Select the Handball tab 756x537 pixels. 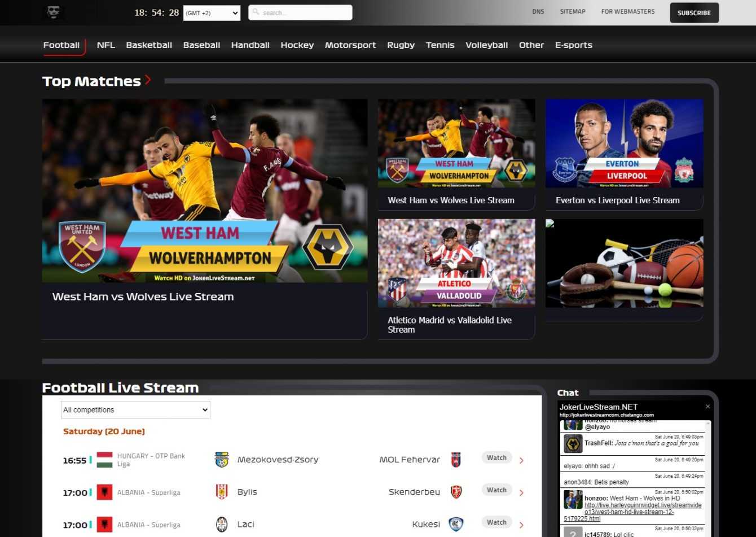250,45
